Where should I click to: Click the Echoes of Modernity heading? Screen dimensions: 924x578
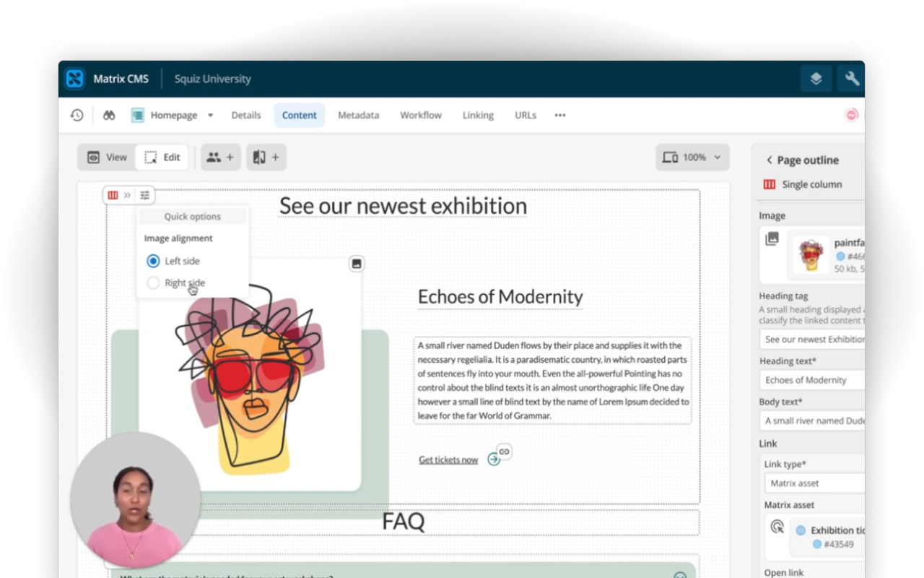click(500, 297)
